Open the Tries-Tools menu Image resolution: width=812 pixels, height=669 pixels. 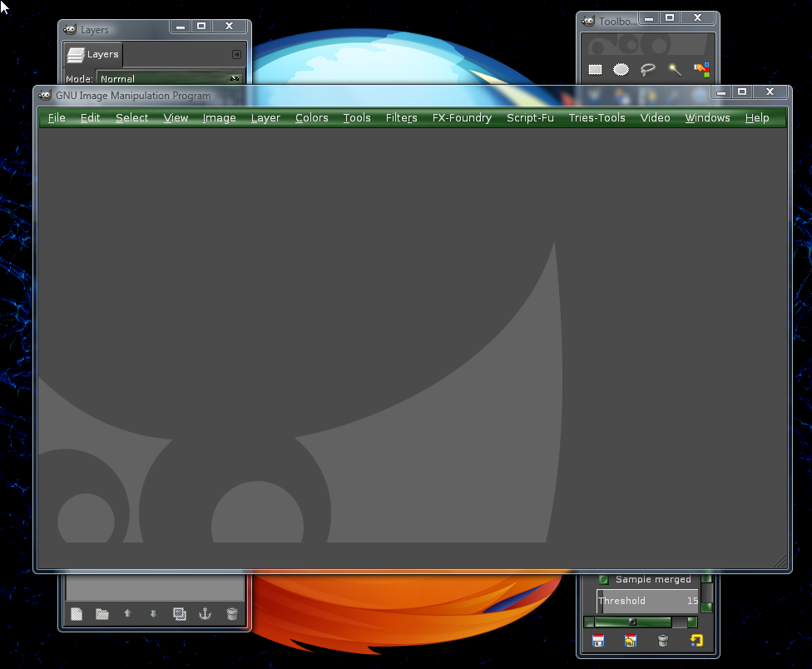click(x=597, y=117)
